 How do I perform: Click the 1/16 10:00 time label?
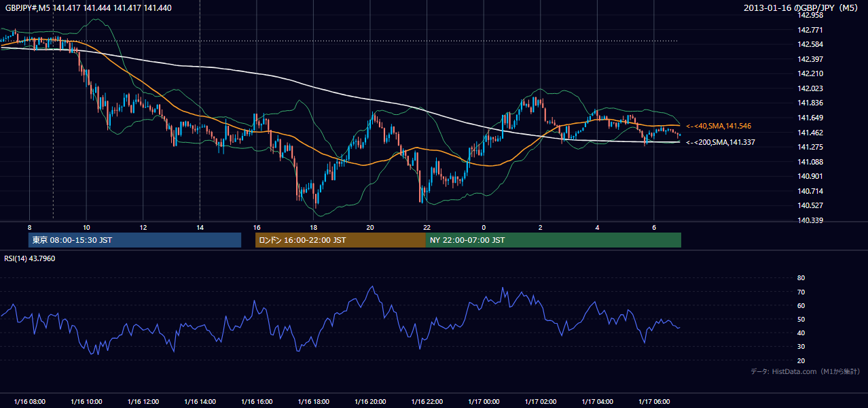(x=86, y=402)
